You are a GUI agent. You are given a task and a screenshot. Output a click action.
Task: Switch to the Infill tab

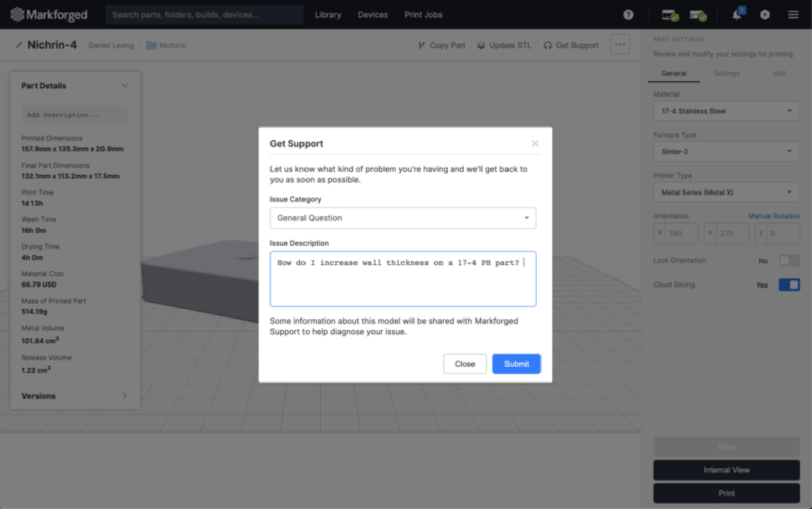coord(779,73)
